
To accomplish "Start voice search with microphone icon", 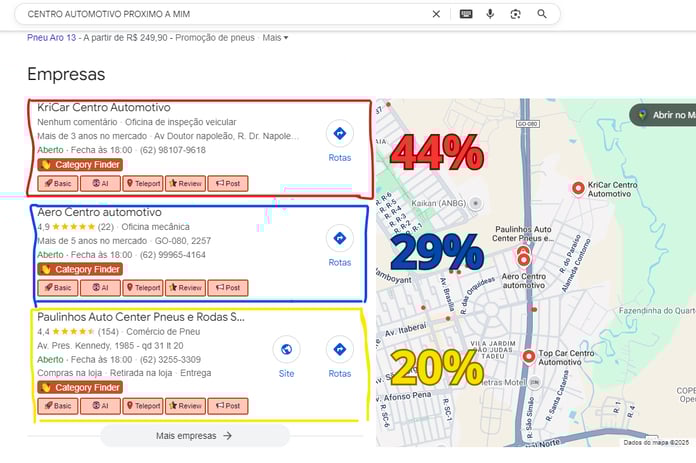I will 490,14.
